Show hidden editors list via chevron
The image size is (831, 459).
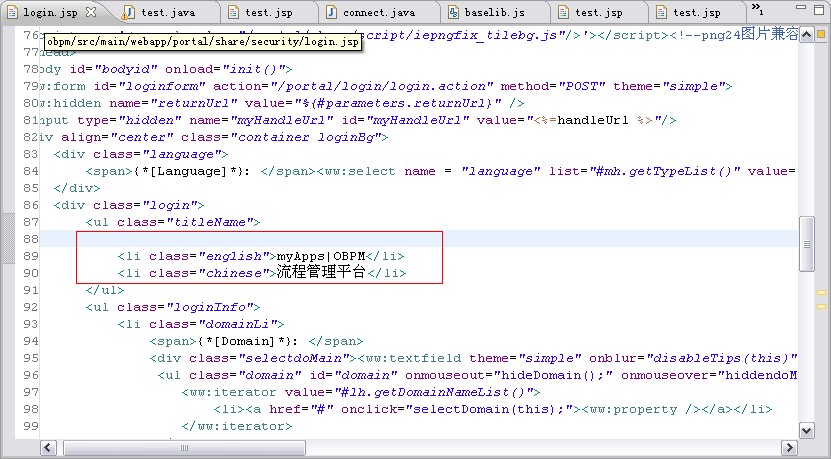(x=757, y=9)
